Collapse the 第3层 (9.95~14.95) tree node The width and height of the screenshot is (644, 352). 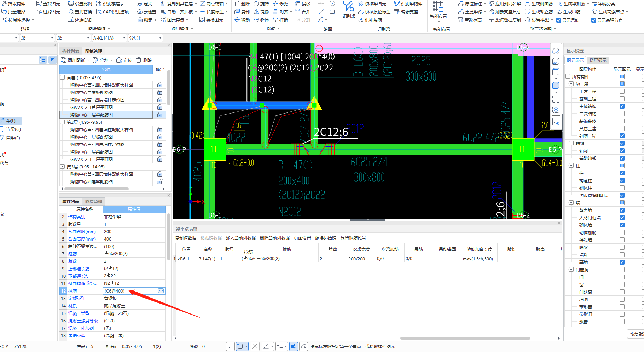pos(63,167)
